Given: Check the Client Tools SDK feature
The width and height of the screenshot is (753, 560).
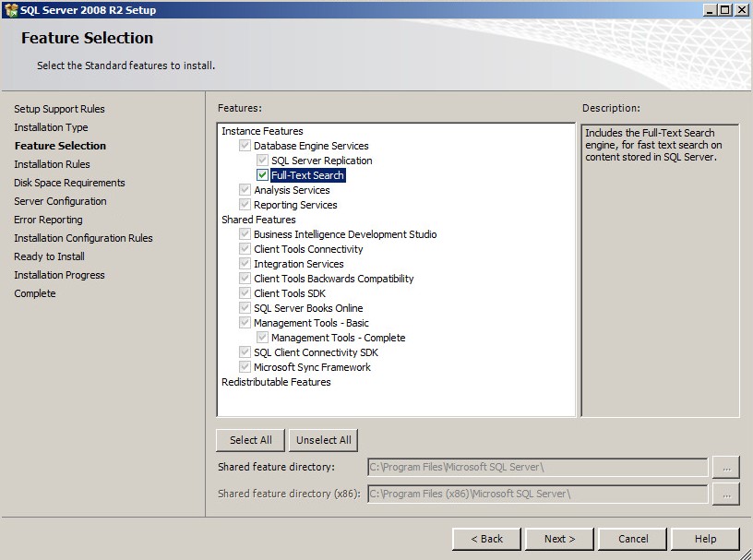Looking at the screenshot, I should 245,292.
